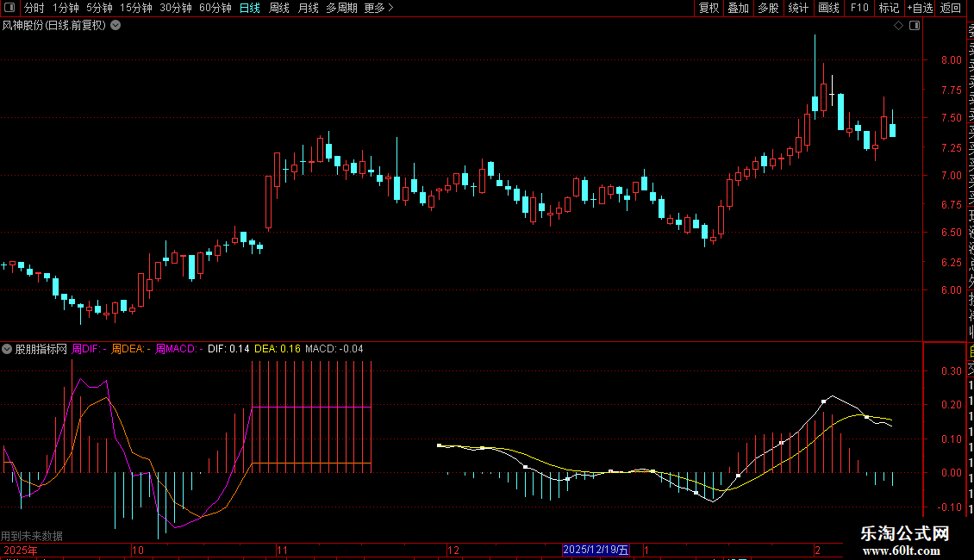Click the 返回 back button
Image resolution: width=974 pixels, height=560 pixels.
951,8
